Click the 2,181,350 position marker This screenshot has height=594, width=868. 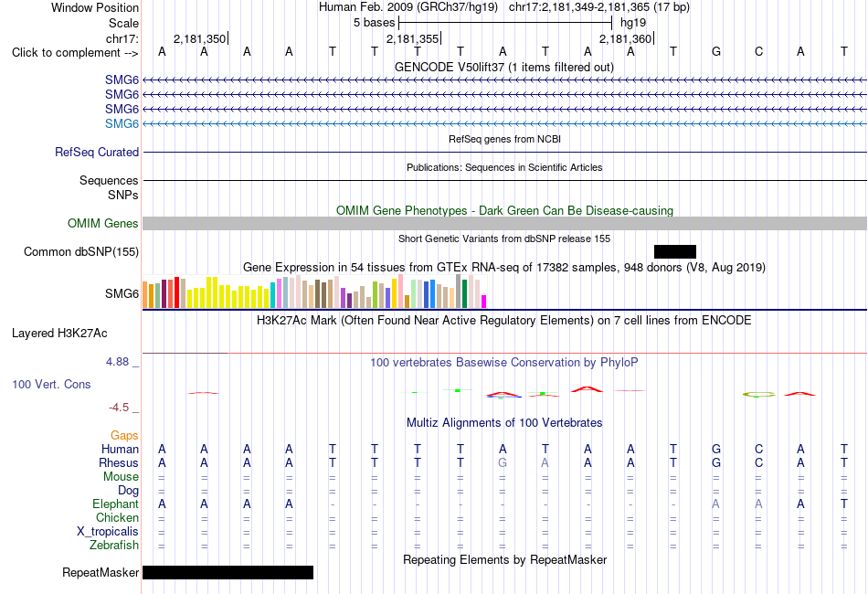click(200, 38)
